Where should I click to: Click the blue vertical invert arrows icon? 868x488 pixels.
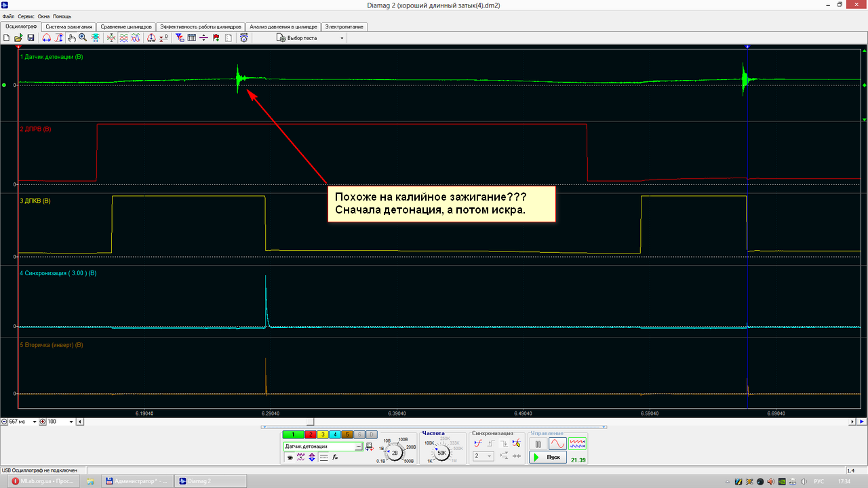coord(312,457)
